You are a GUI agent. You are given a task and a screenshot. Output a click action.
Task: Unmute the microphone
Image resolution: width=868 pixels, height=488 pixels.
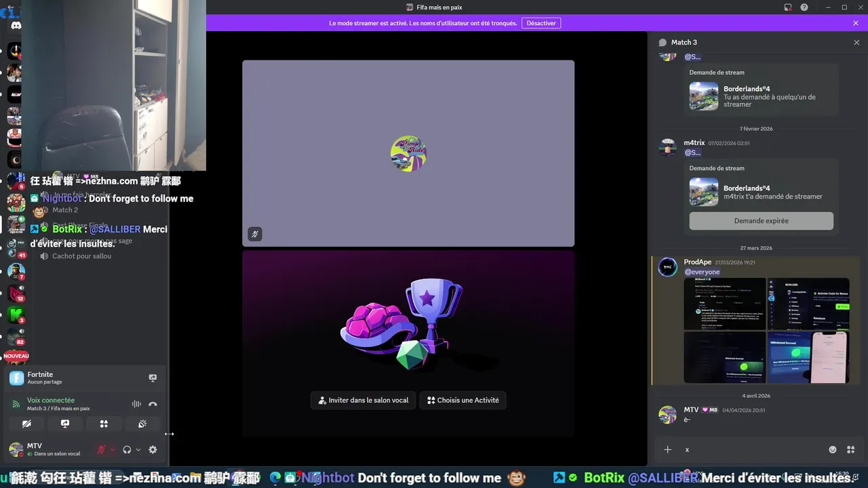tap(101, 449)
